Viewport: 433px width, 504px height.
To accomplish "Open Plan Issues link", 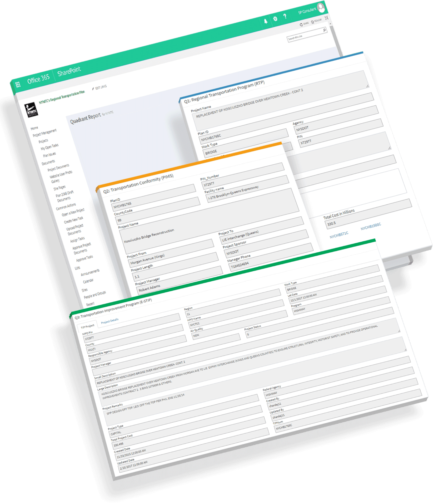I will pos(49,154).
